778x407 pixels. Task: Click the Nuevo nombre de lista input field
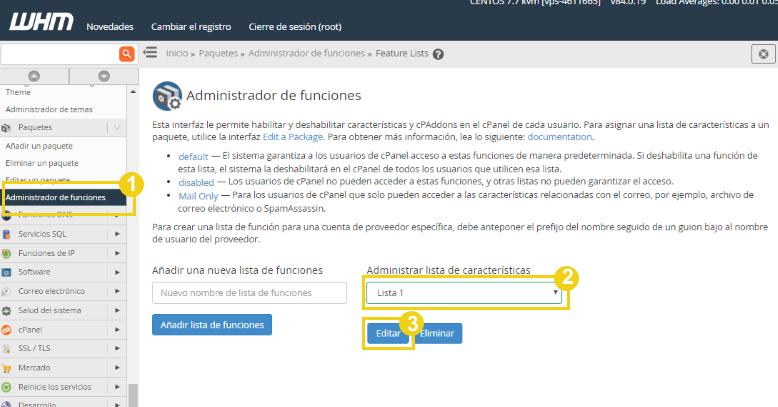pyautogui.click(x=249, y=293)
